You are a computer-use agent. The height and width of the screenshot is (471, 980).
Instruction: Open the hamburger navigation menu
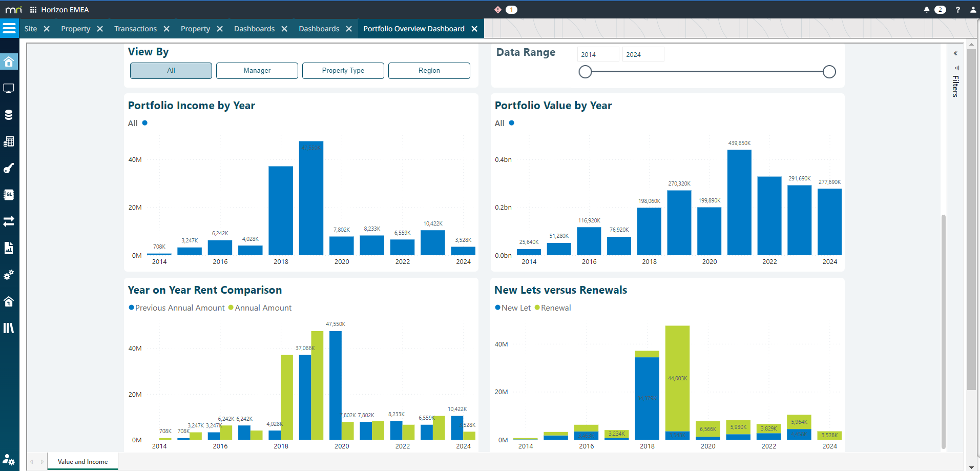9,28
